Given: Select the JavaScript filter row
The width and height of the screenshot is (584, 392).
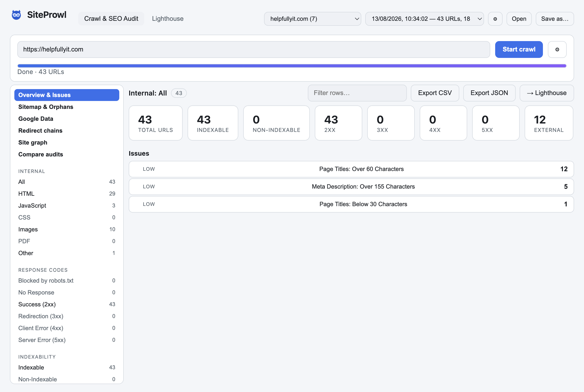Looking at the screenshot, I should [67, 206].
